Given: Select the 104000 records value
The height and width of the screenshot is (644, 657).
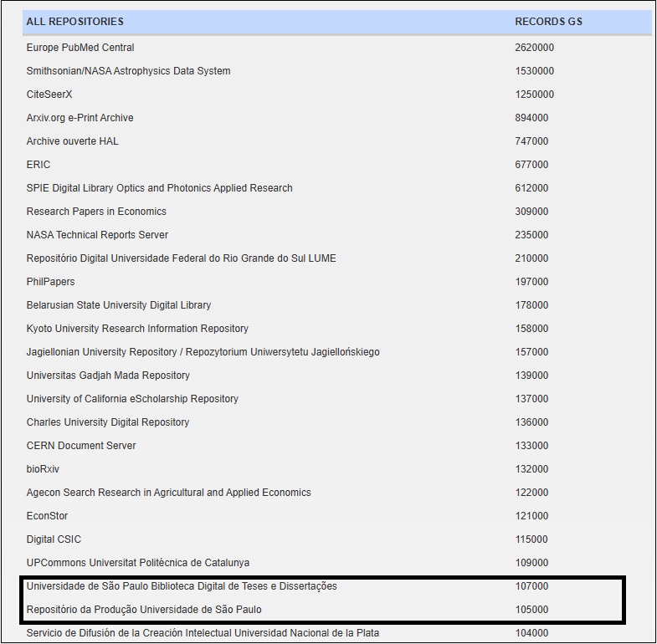Looking at the screenshot, I should (x=531, y=633).
